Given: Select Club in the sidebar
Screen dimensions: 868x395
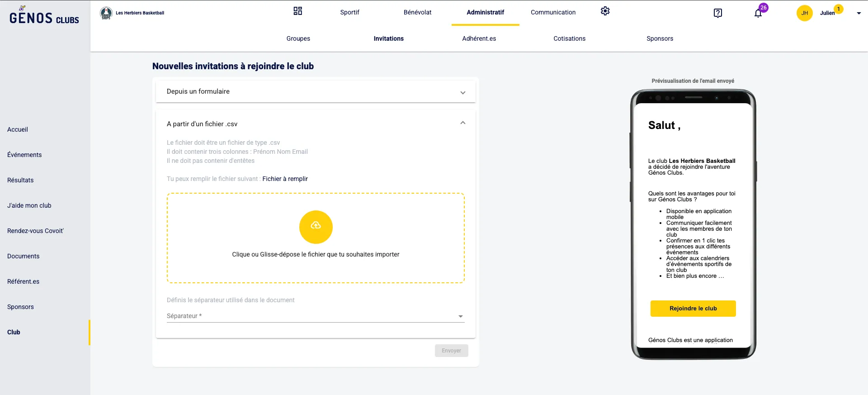Looking at the screenshot, I should tap(14, 332).
